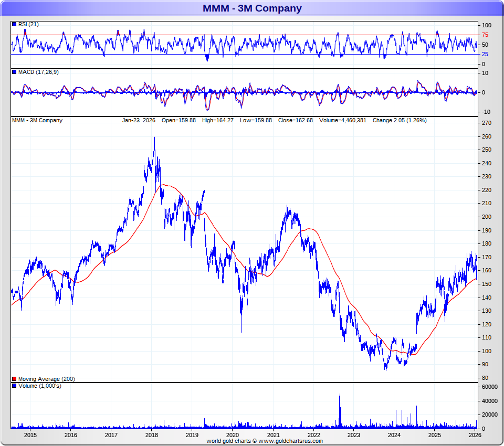Click the 2025 x-axis label

click(x=435, y=435)
